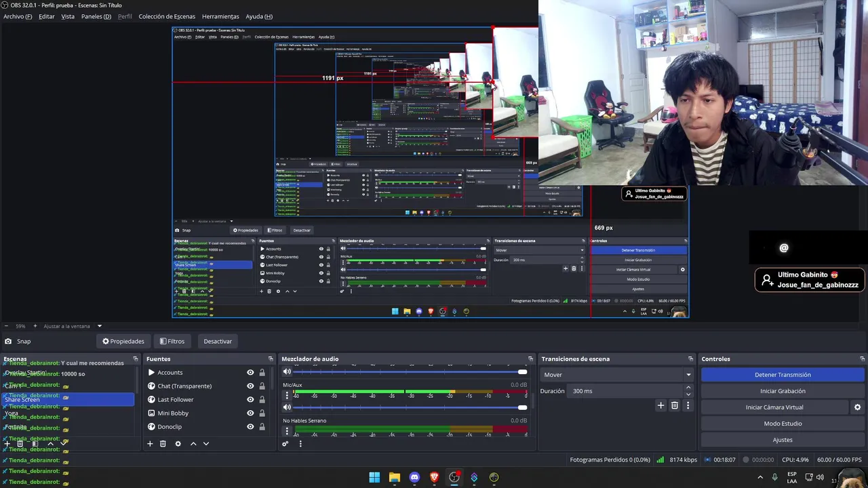The image size is (868, 488).
Task: Adjust the Mic/Aux volume slider
Action: tap(410, 407)
